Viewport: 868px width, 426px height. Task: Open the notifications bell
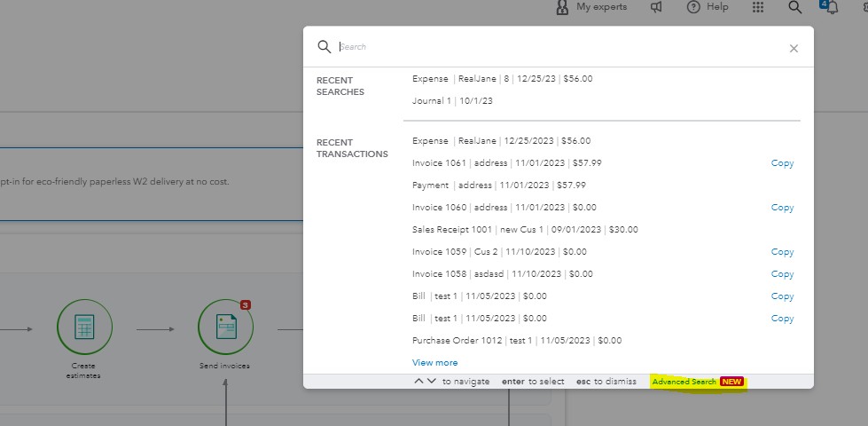pyautogui.click(x=832, y=7)
